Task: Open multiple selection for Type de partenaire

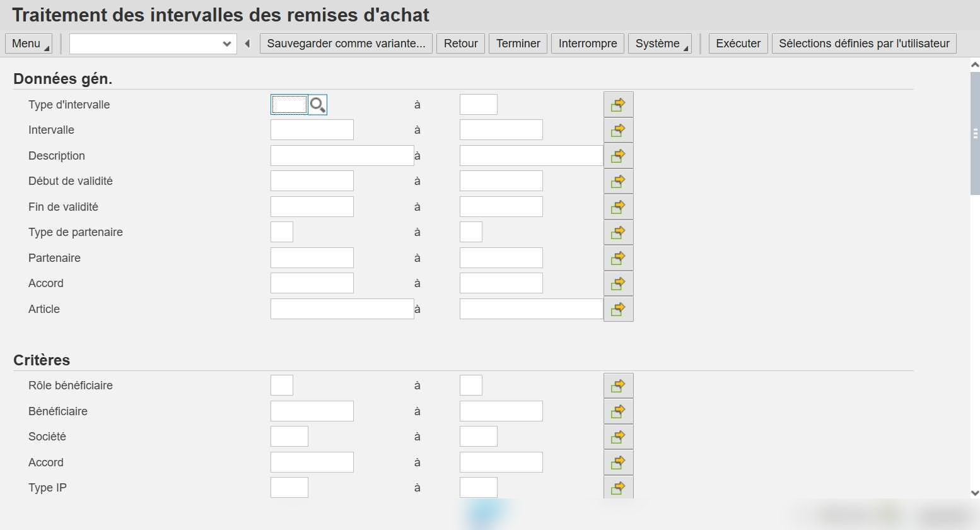Action: (619, 232)
